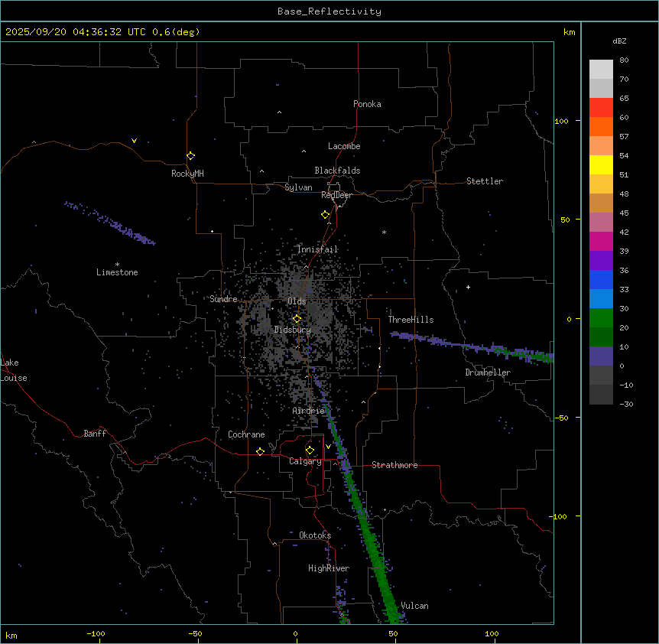Click the magenta swatch in dBZ legend
The width and height of the screenshot is (659, 644).
tap(601, 241)
